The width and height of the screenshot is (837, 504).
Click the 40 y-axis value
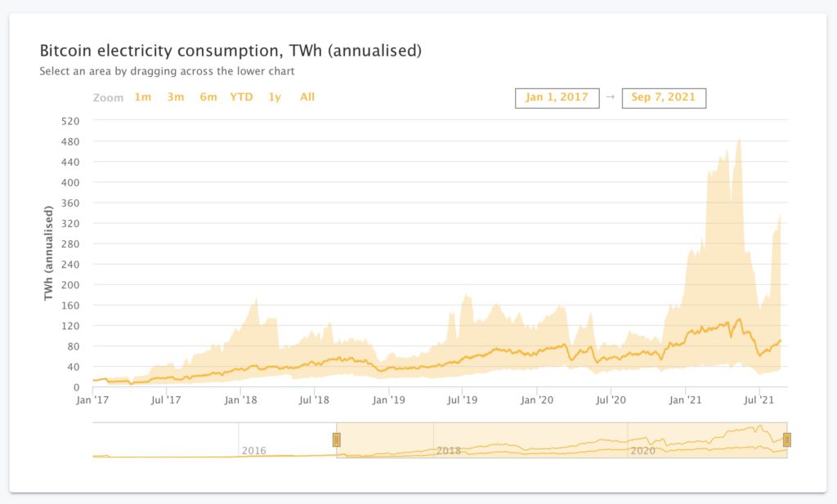coord(73,367)
